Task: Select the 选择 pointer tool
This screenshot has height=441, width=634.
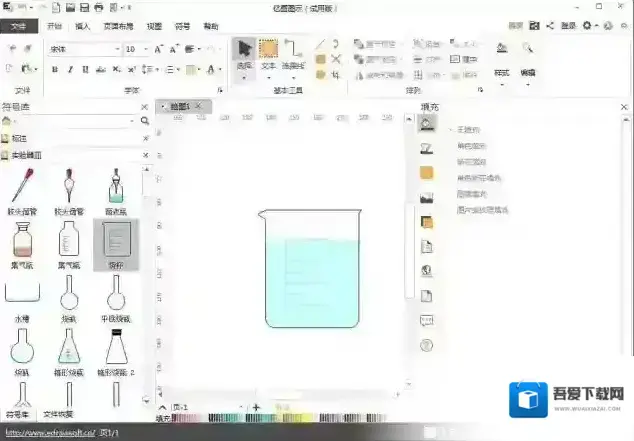Action: (245, 54)
